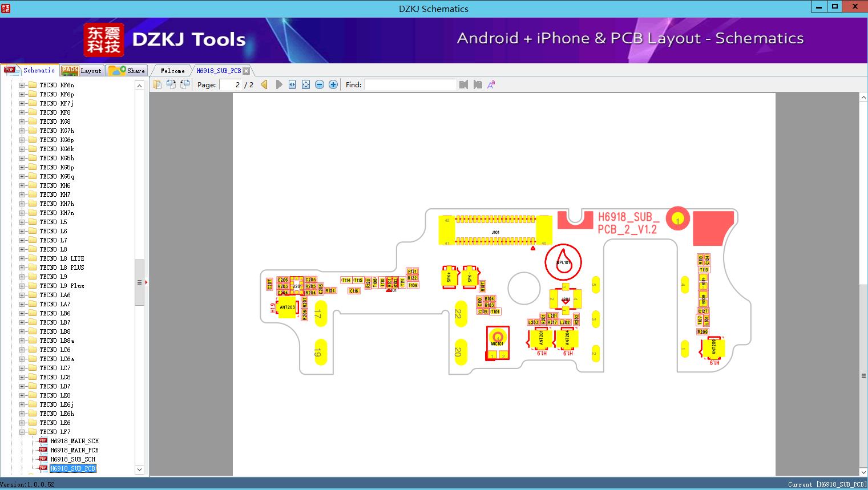Image resolution: width=868 pixels, height=490 pixels.
Task: Go to the next page arrow
Action: click(278, 84)
